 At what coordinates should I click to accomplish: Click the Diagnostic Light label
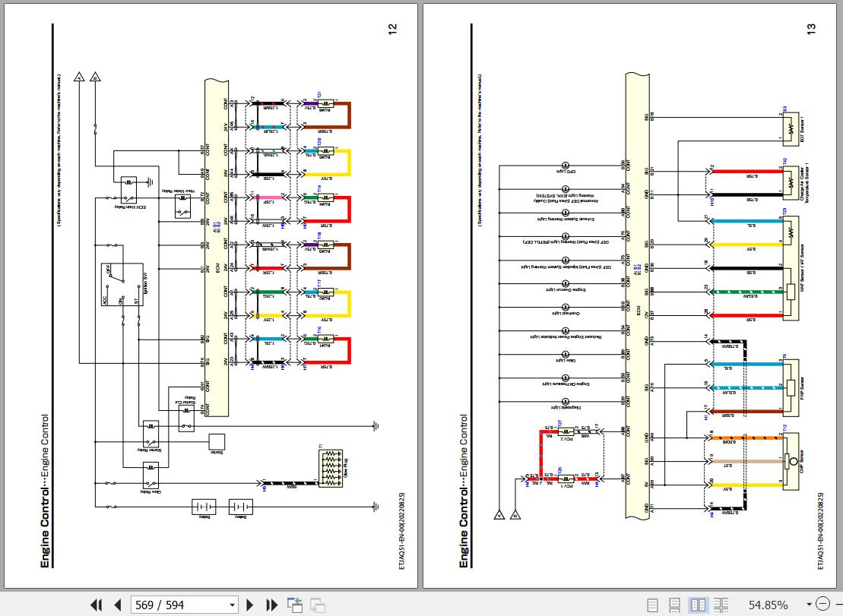(566, 408)
